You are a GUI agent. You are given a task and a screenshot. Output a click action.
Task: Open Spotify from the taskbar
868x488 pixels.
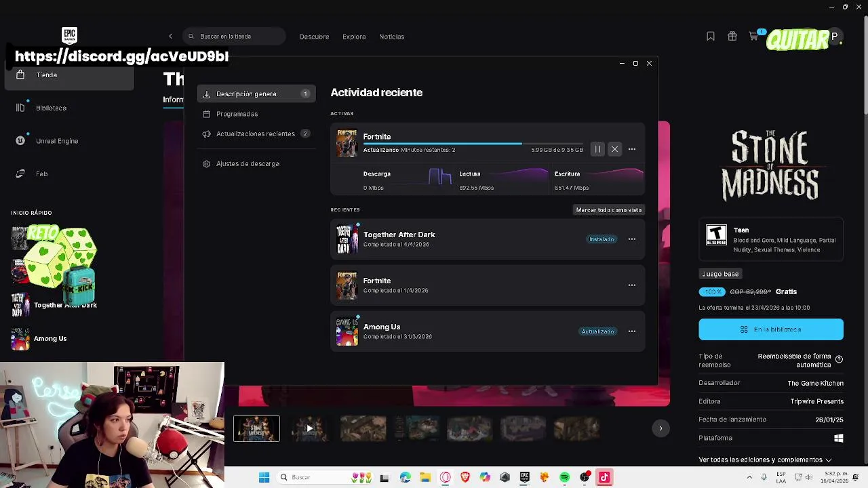click(x=564, y=478)
